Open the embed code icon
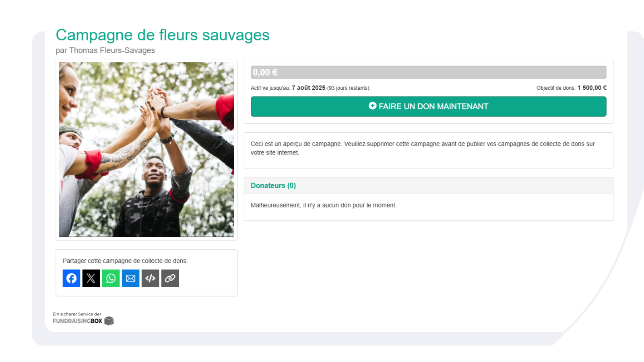 tap(150, 278)
